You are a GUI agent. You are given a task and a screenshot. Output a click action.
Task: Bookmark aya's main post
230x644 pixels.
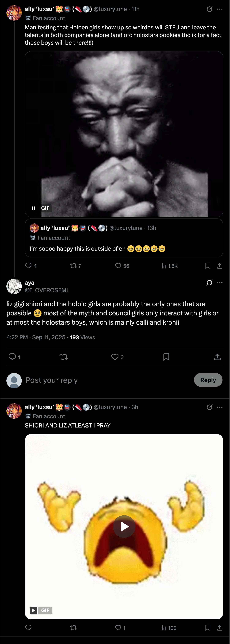[x=166, y=357]
